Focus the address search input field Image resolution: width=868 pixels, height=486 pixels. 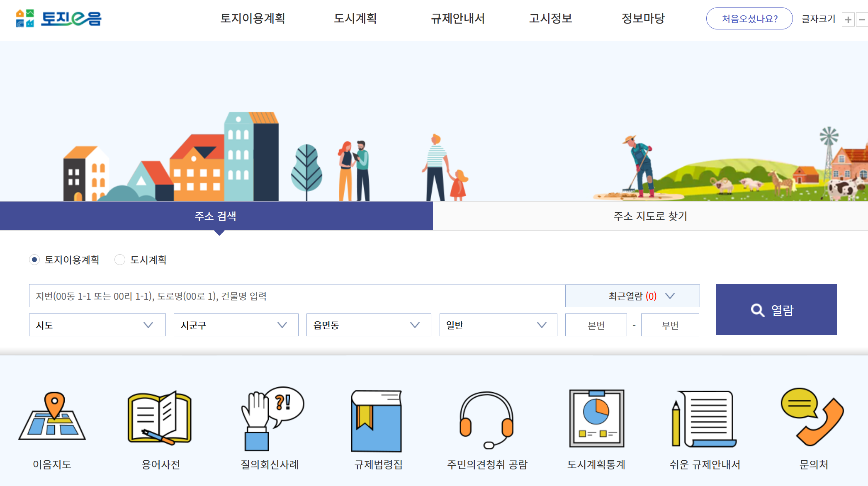(297, 296)
